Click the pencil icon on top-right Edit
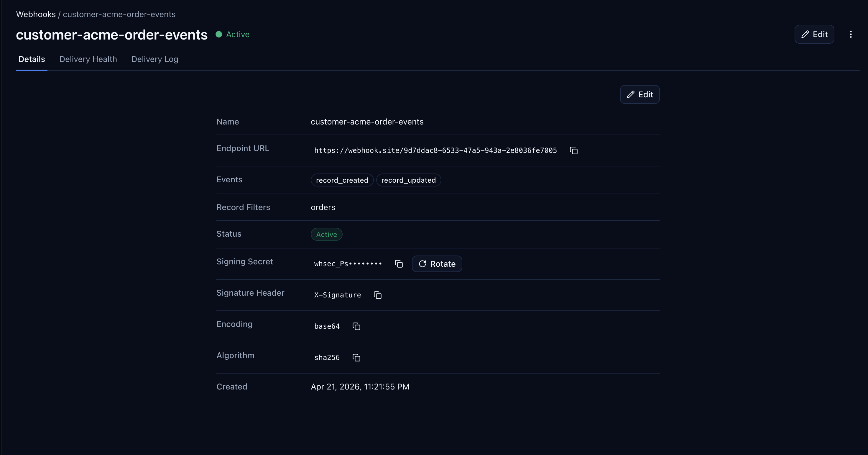 [805, 35]
